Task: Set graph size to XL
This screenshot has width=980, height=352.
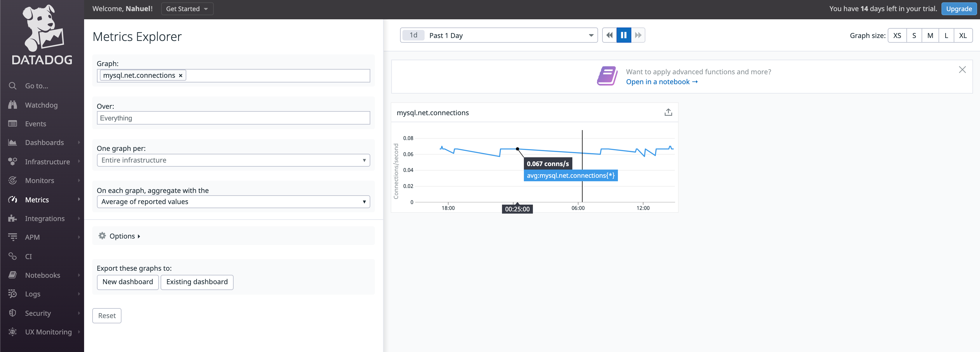Action: click(963, 35)
